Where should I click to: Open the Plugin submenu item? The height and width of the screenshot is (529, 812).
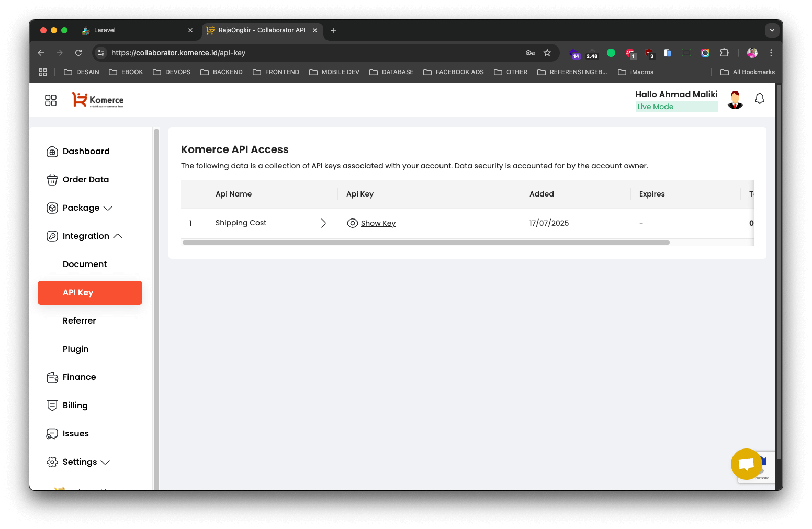pyautogui.click(x=76, y=349)
